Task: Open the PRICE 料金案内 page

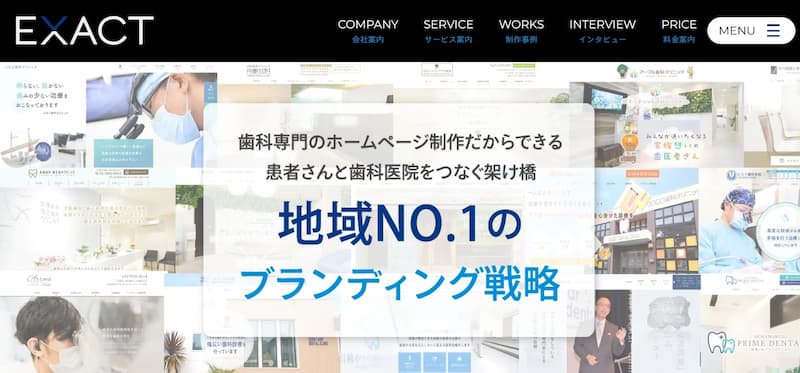Action: click(x=679, y=31)
